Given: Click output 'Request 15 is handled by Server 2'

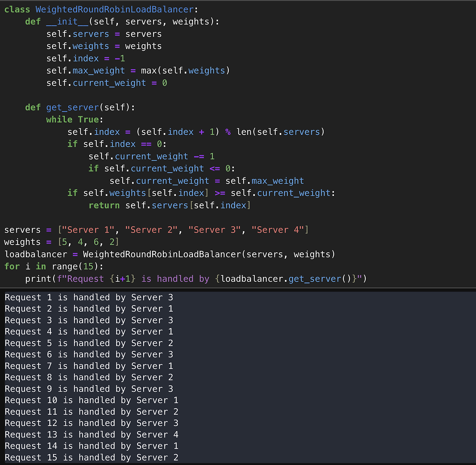Looking at the screenshot, I should [91, 458].
